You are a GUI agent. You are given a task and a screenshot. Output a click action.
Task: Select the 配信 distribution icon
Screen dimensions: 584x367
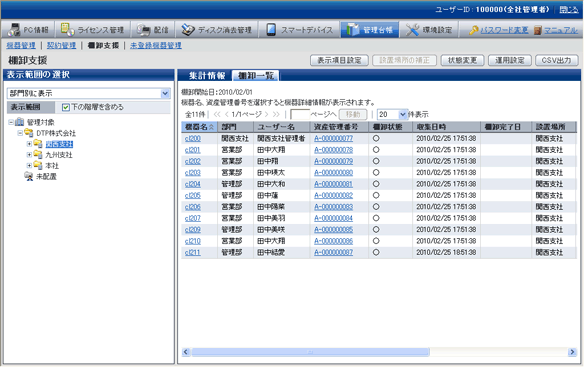pyautogui.click(x=143, y=29)
